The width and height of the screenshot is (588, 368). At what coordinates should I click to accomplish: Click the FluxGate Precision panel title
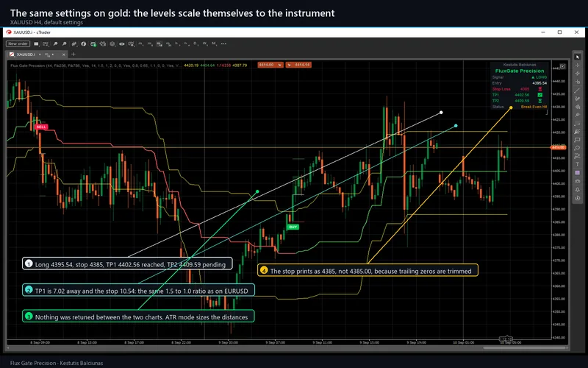click(520, 71)
